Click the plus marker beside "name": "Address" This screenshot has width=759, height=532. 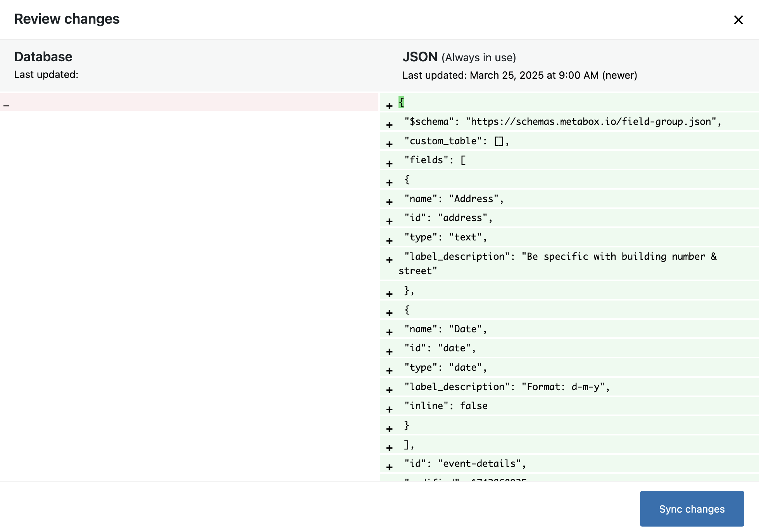point(389,202)
